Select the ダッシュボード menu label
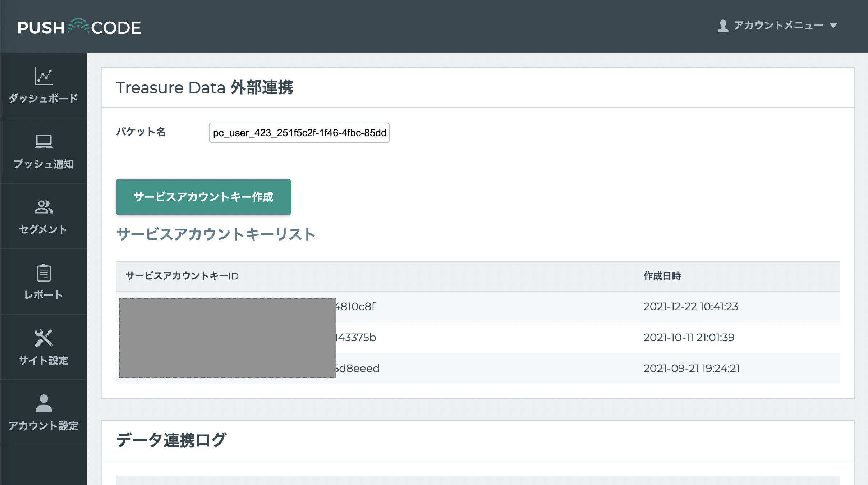This screenshot has height=485, width=868. pos(43,99)
